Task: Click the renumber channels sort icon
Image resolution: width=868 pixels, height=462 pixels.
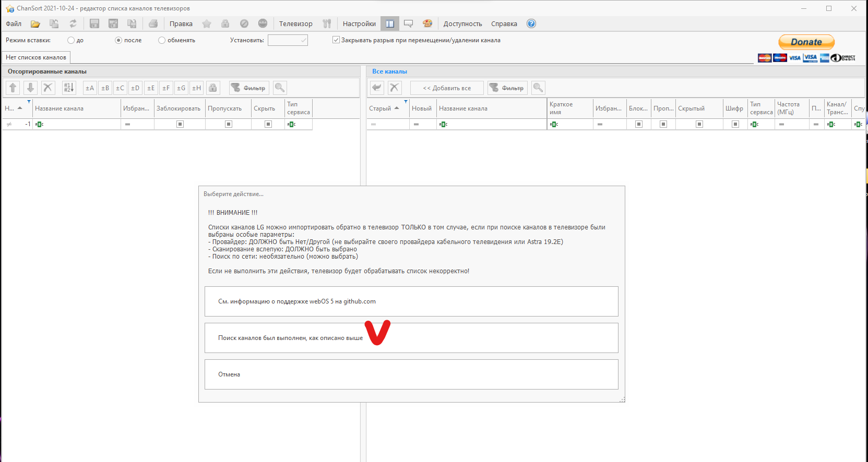Action: 69,88
